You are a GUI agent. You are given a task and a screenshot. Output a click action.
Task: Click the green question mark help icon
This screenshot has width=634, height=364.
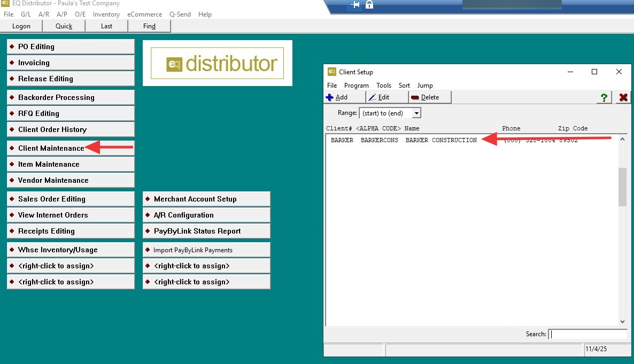(x=604, y=97)
